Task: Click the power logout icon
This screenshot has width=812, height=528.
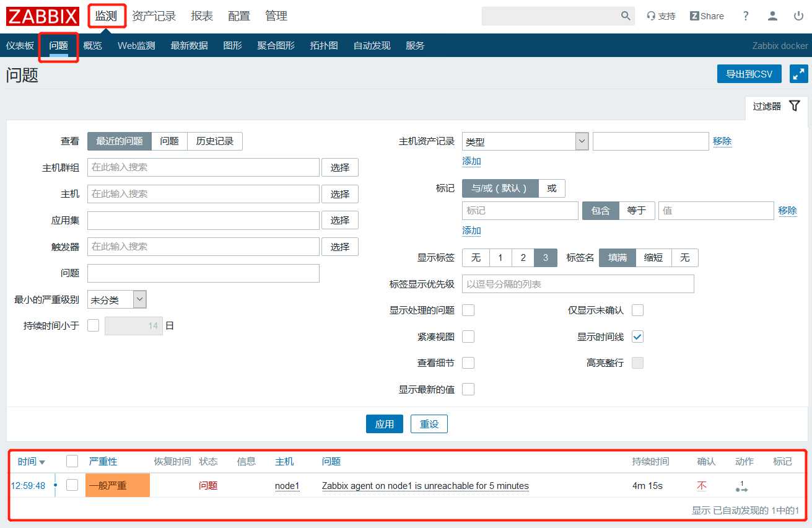Action: pos(798,16)
